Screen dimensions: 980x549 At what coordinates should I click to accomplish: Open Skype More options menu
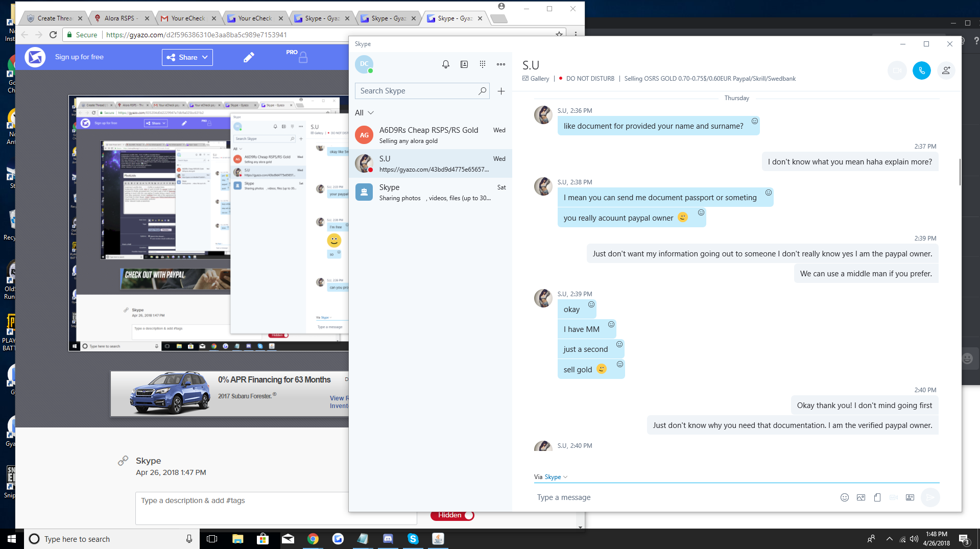click(x=501, y=64)
